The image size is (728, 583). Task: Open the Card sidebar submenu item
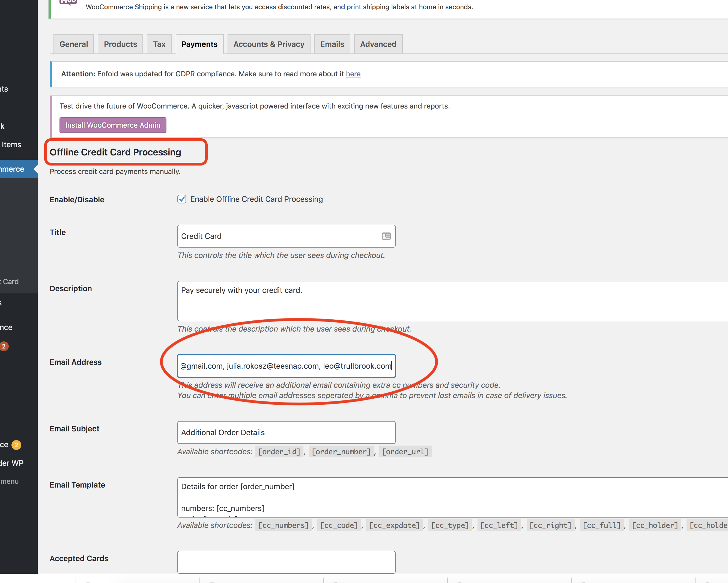(x=10, y=282)
